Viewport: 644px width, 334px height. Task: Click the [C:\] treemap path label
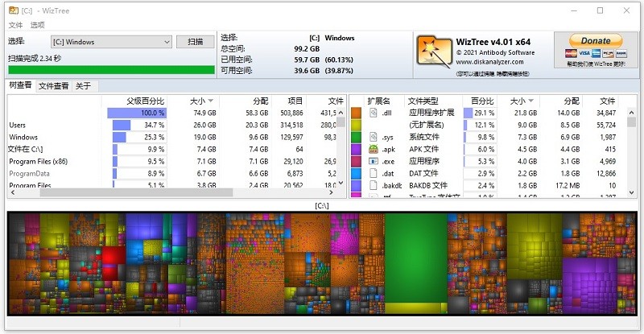(x=322, y=205)
